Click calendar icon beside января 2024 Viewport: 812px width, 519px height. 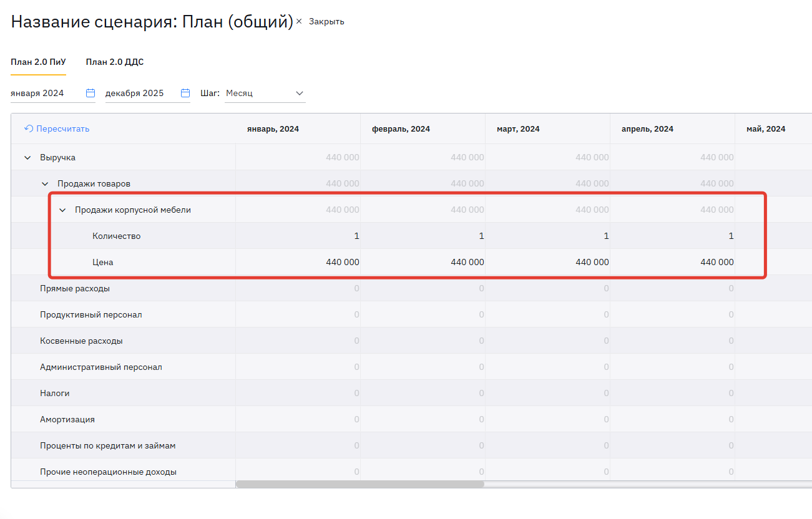90,93
